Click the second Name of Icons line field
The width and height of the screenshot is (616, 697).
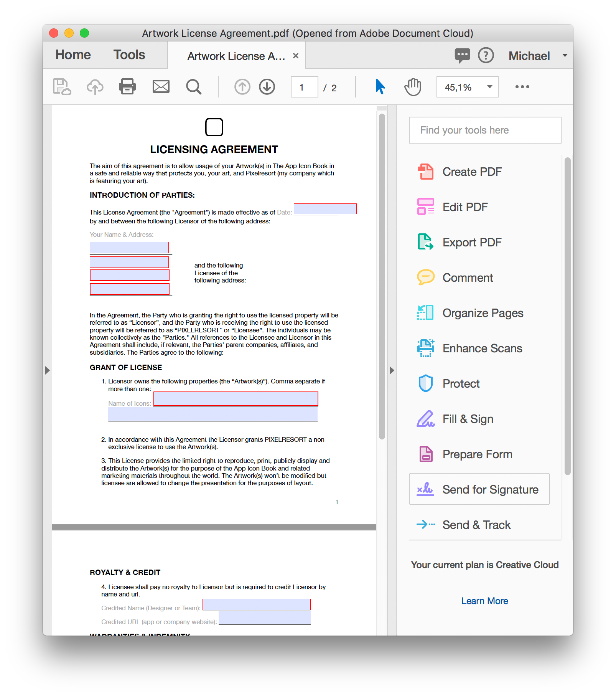coord(213,414)
